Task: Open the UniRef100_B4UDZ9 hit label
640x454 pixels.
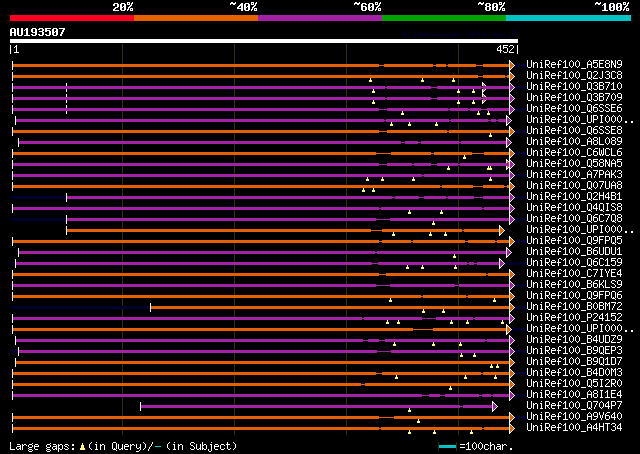Action: coord(574,340)
